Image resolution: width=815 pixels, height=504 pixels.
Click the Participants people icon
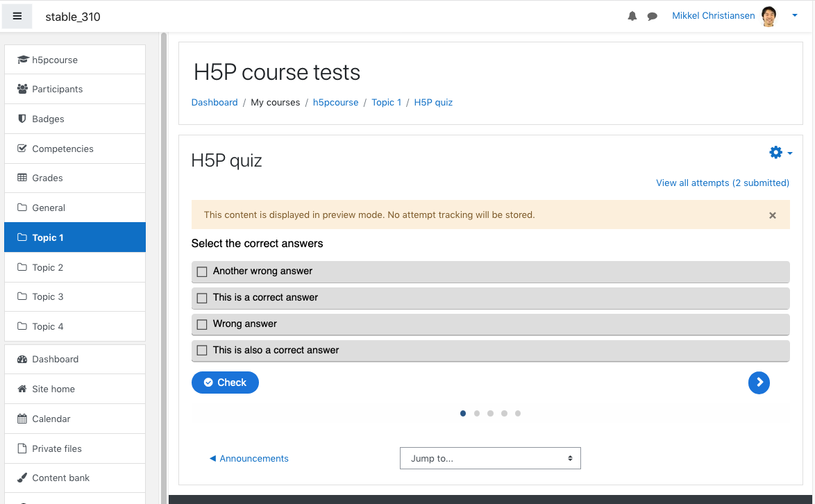[22, 89]
